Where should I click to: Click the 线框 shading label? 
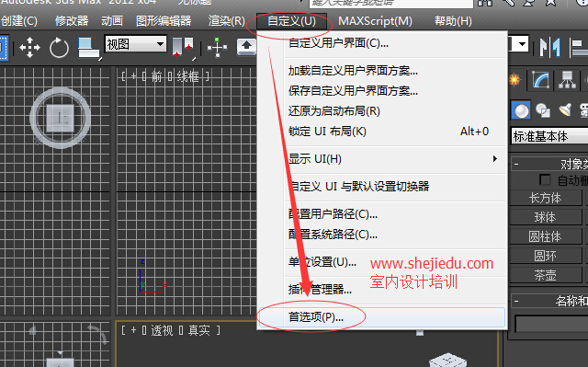pyautogui.click(x=187, y=76)
